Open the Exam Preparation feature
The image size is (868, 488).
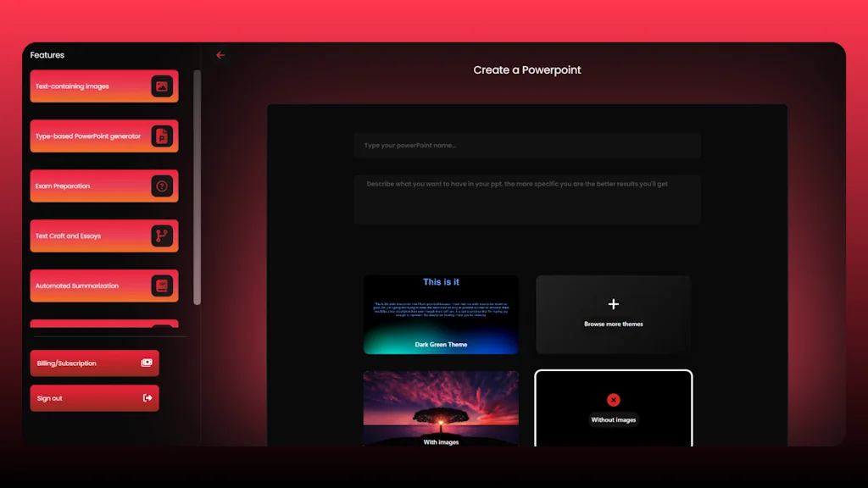point(93,186)
